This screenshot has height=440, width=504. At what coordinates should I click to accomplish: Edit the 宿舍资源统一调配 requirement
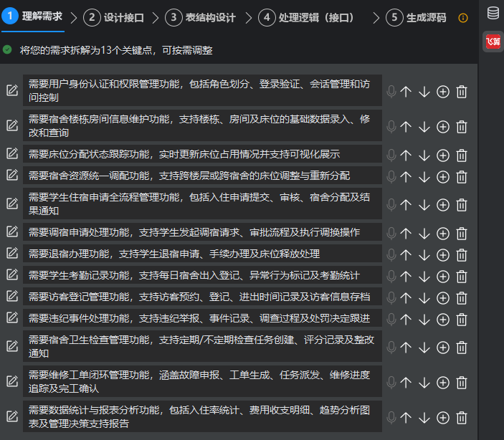[x=12, y=175]
